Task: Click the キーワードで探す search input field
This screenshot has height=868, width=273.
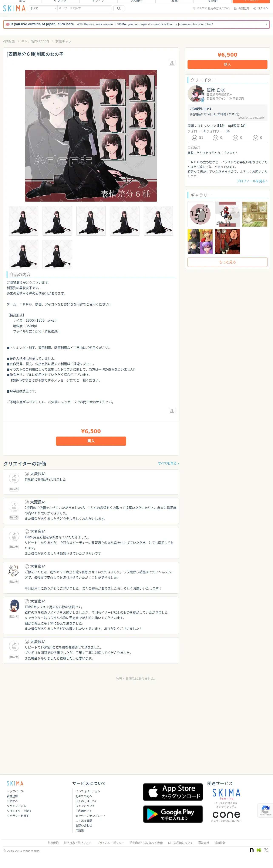Action: (x=84, y=9)
